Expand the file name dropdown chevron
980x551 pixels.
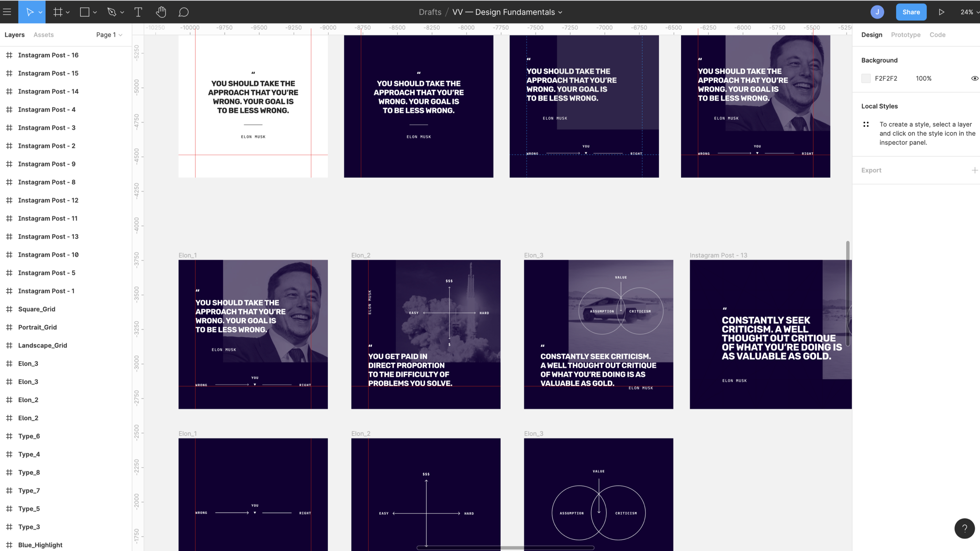click(560, 12)
